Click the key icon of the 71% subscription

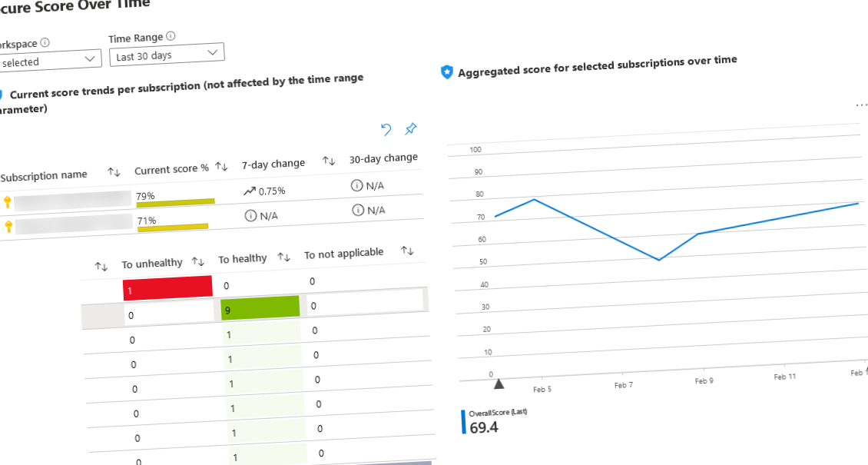tap(9, 226)
